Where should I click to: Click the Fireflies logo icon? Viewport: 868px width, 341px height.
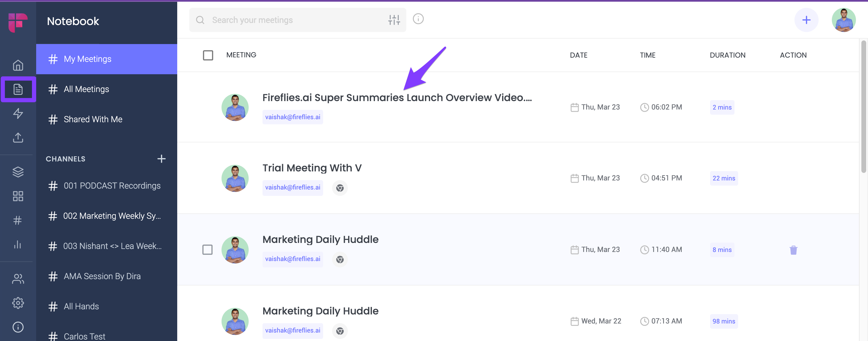[x=18, y=23]
